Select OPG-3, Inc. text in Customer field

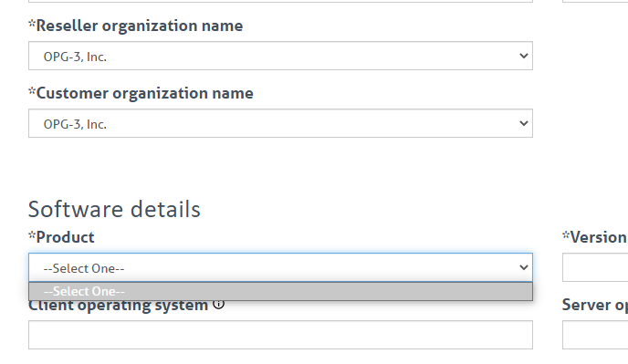click(x=75, y=125)
